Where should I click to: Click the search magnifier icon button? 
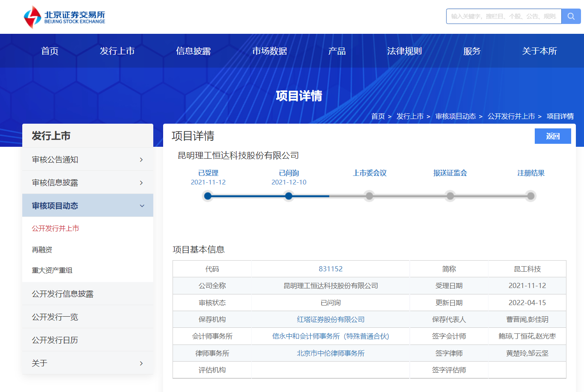571,16
